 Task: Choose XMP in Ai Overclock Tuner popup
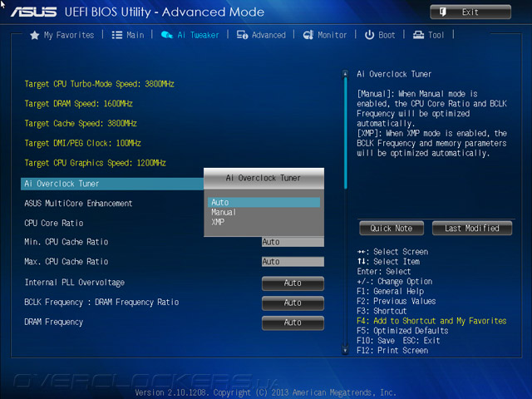tap(264, 222)
